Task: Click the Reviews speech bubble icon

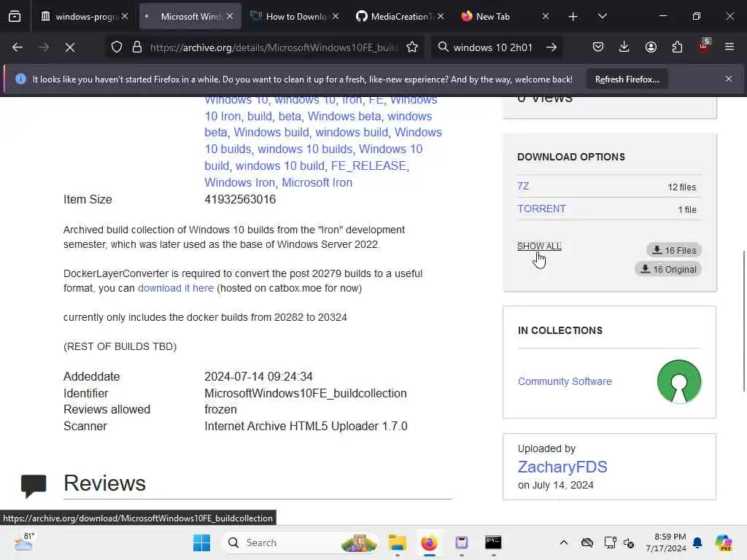Action: [x=34, y=486]
